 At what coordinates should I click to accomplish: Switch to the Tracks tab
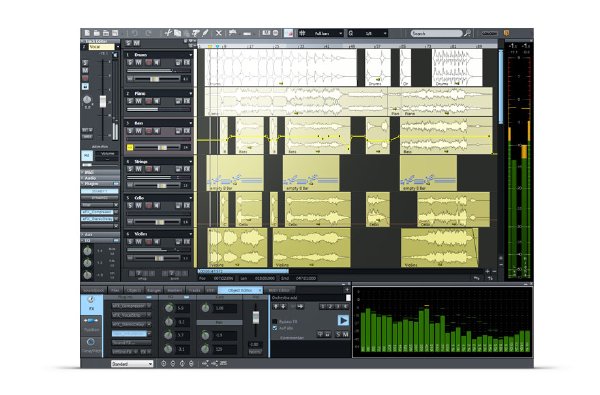point(194,290)
